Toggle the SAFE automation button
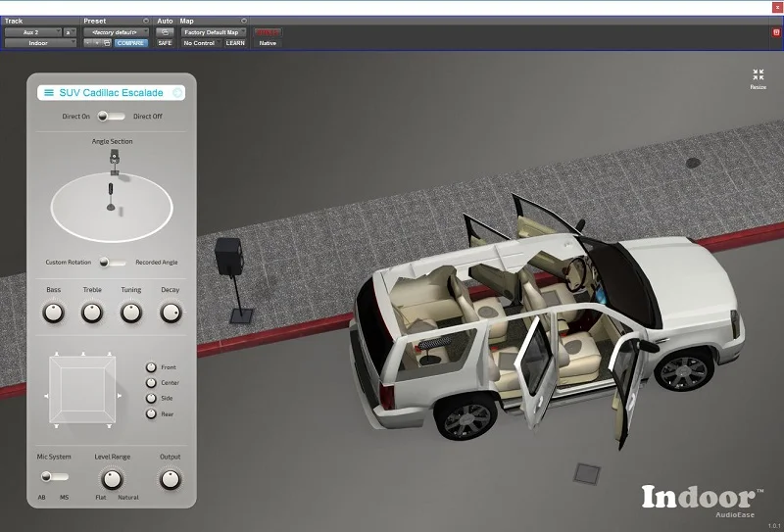 165,43
